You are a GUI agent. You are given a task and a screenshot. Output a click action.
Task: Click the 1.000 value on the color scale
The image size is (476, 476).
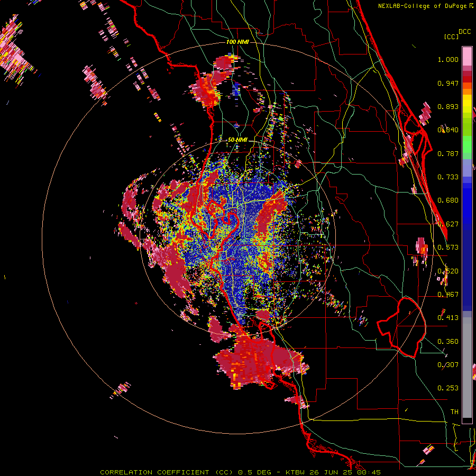[x=448, y=59]
